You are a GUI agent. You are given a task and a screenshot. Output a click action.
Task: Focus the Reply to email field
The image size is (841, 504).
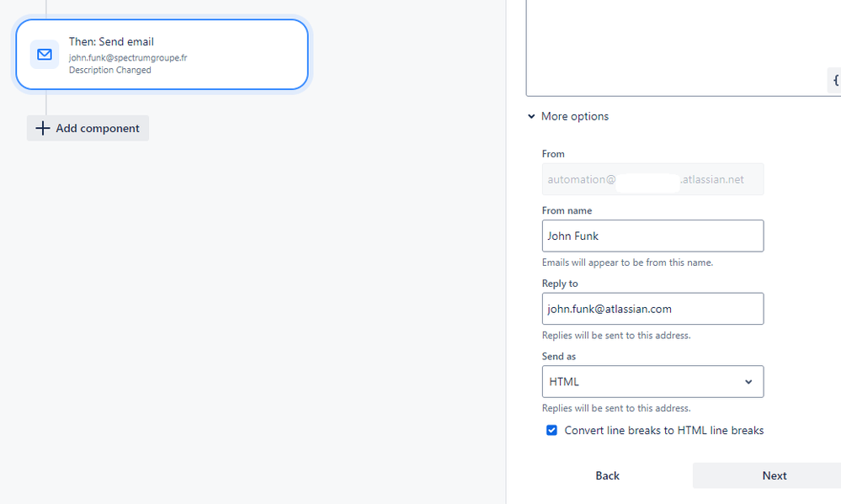(x=652, y=309)
